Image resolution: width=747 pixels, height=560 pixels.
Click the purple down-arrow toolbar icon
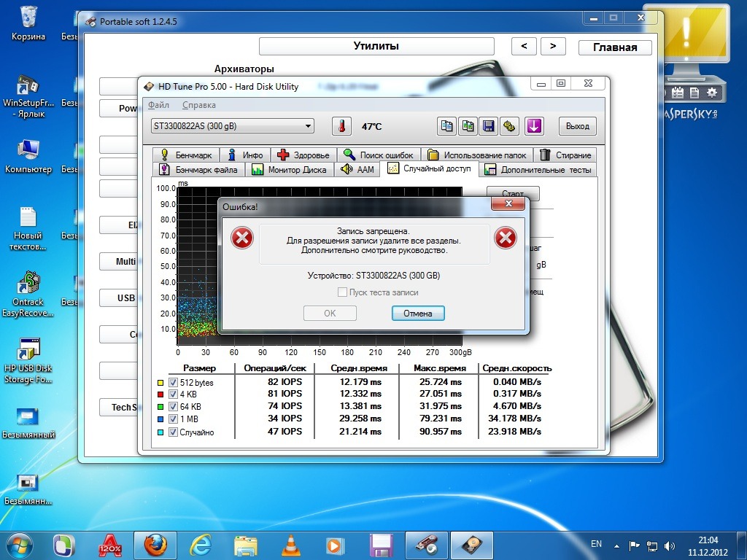(x=534, y=126)
